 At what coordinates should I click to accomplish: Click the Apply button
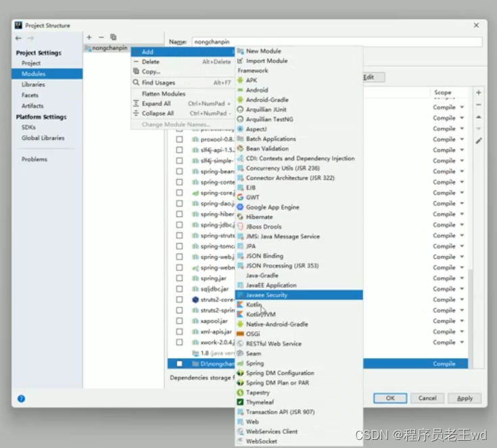[465, 398]
